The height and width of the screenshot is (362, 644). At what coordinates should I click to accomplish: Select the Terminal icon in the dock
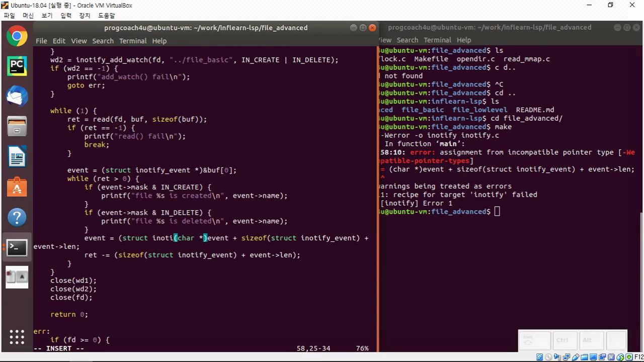(17, 247)
